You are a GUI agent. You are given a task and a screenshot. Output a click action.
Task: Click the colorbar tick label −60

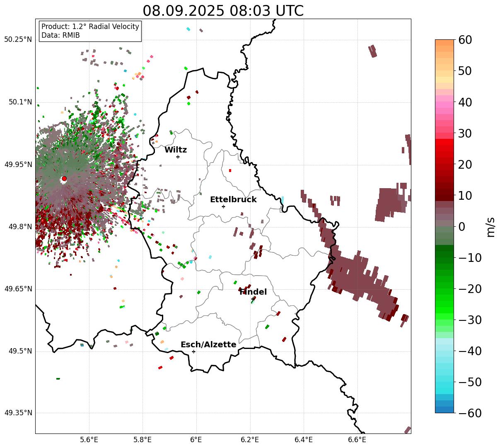[470, 413]
